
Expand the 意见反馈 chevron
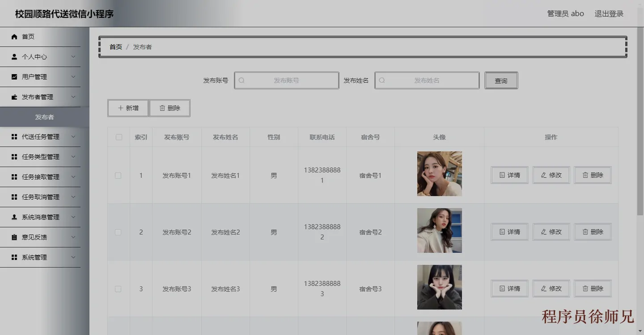pos(73,237)
